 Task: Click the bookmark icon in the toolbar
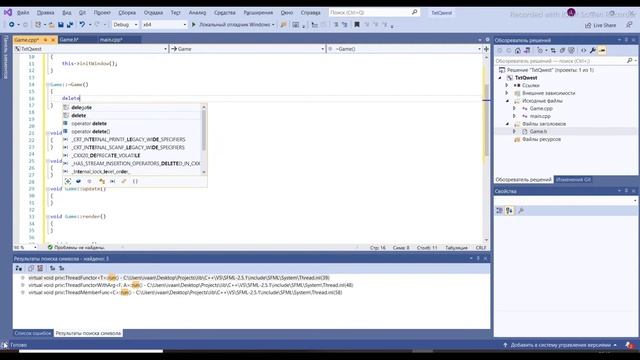[x=357, y=24]
